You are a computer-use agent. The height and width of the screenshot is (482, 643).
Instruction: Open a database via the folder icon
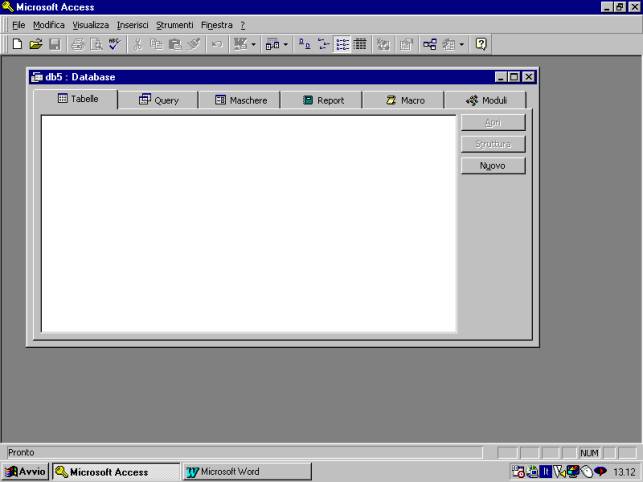point(36,44)
